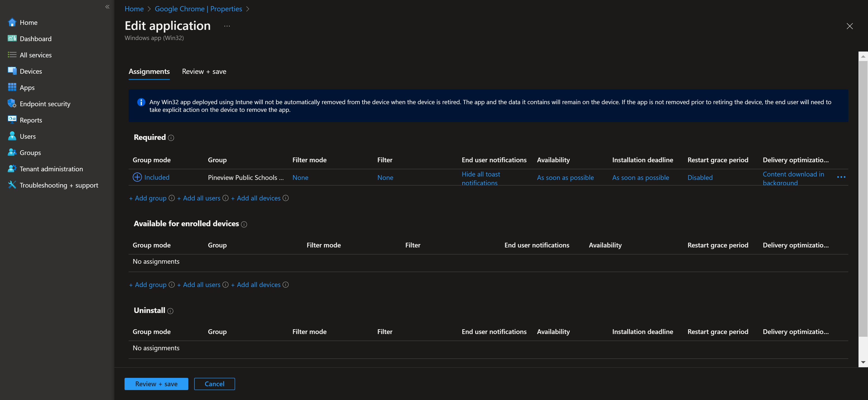868x400 pixels.
Task: Click the Included plus-circle icon
Action: pyautogui.click(x=137, y=177)
